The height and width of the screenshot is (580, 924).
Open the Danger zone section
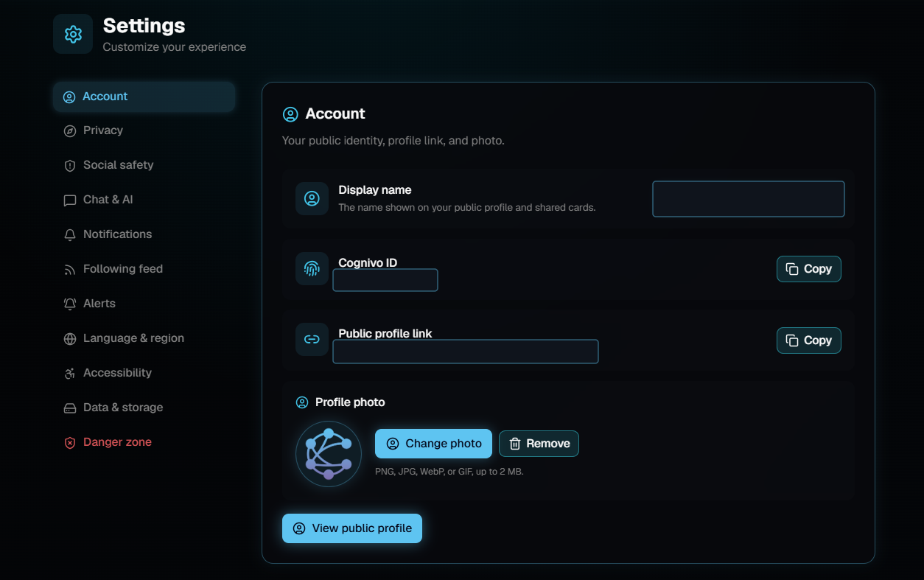tap(144, 442)
